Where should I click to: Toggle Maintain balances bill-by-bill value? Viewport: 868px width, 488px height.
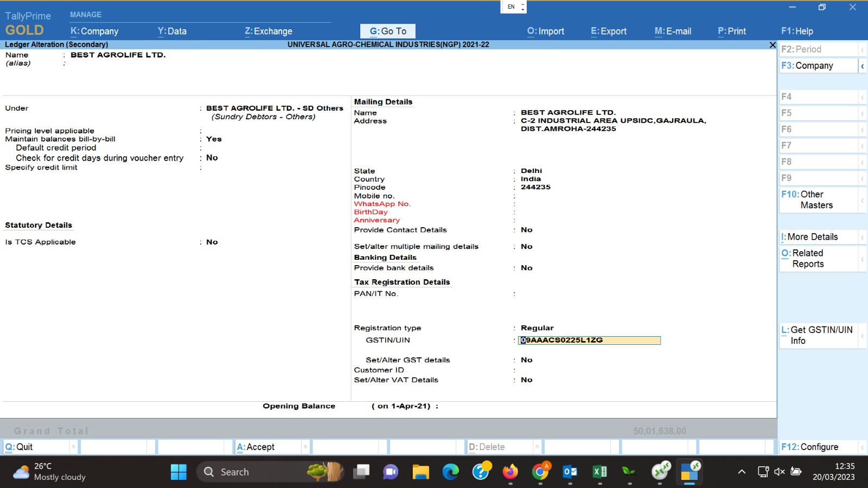[x=214, y=139]
